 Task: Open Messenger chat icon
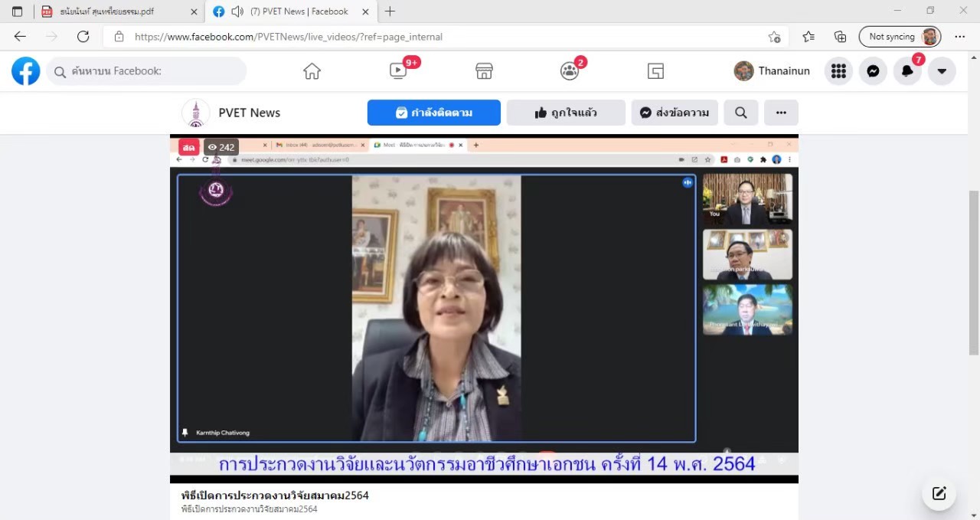point(873,71)
